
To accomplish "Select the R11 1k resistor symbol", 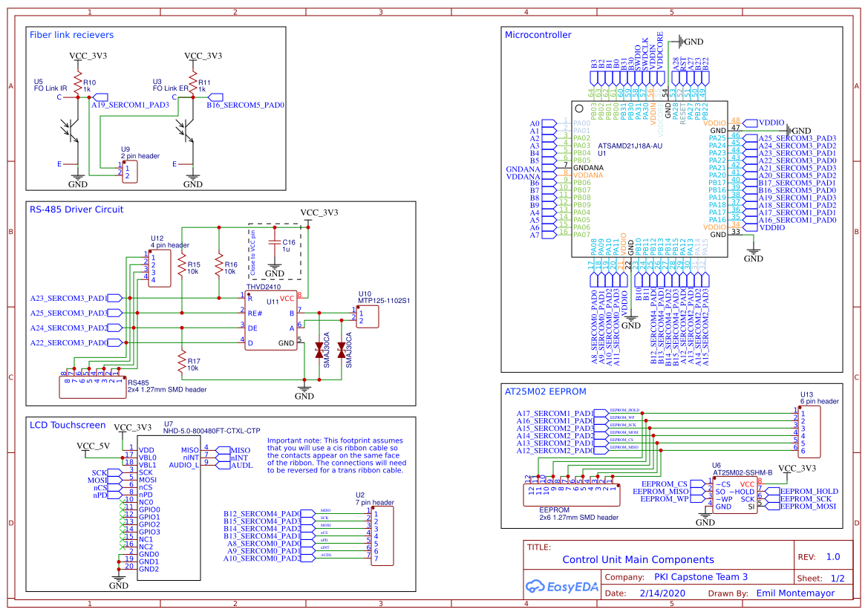I will pos(192,79).
